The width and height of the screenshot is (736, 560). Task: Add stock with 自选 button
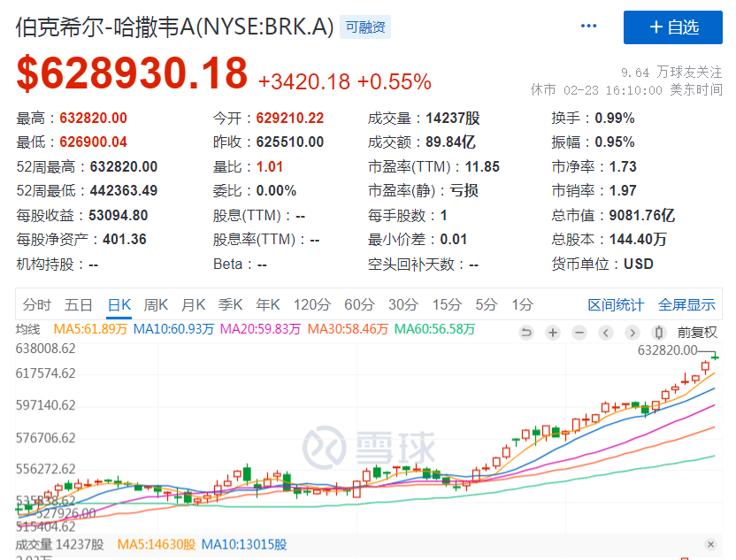(672, 27)
